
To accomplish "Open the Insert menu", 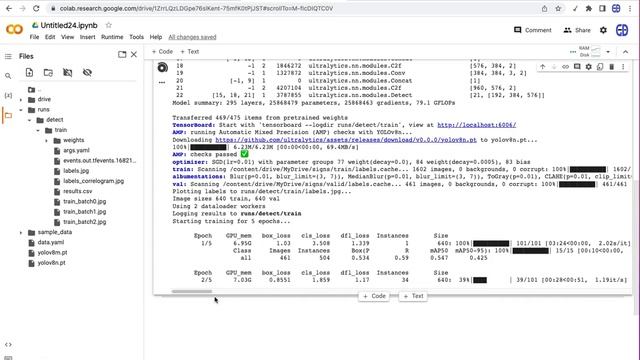I will pyautogui.click(x=87, y=37).
